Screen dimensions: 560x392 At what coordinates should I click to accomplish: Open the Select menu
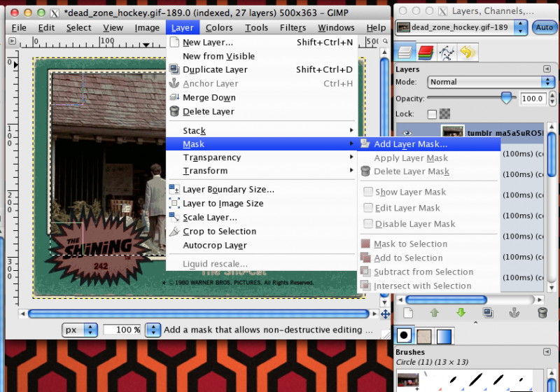point(78,27)
